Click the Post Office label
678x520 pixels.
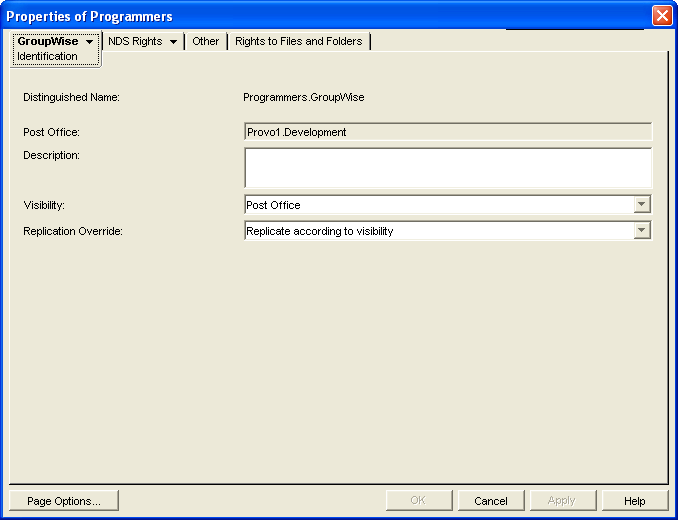pos(51,132)
